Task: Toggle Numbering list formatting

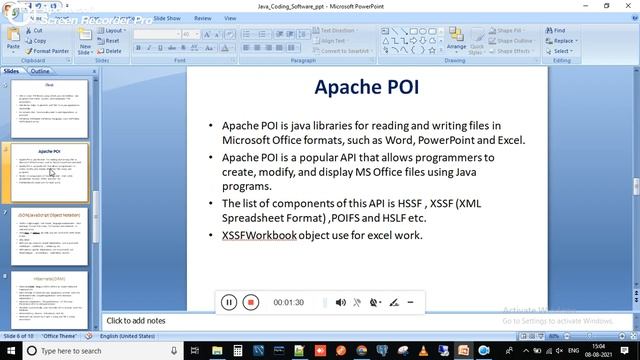Action: [x=263, y=35]
